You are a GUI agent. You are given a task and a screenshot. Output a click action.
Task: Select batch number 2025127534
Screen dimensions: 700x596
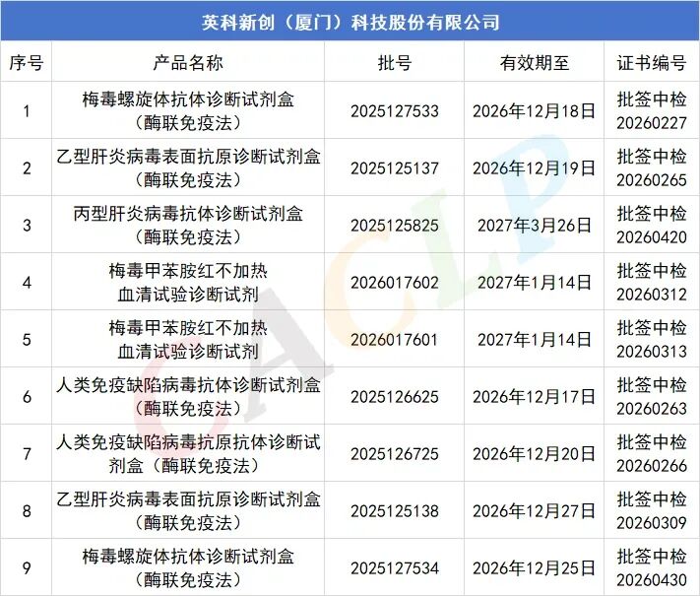click(x=395, y=568)
